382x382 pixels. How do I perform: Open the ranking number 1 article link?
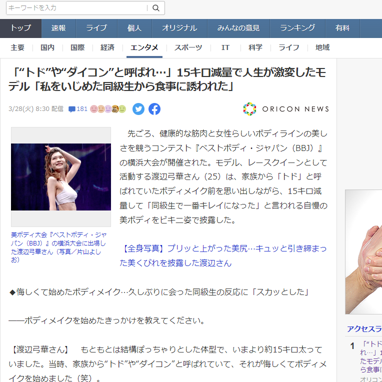pyautogui.click(x=371, y=357)
